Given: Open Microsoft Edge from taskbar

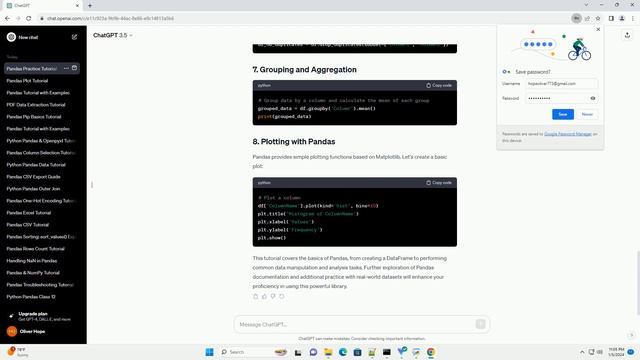Looking at the screenshot, I should coord(343,352).
